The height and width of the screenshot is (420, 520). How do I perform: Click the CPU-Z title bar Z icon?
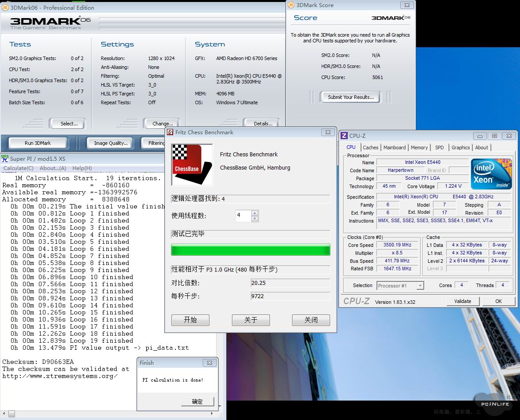click(x=344, y=136)
